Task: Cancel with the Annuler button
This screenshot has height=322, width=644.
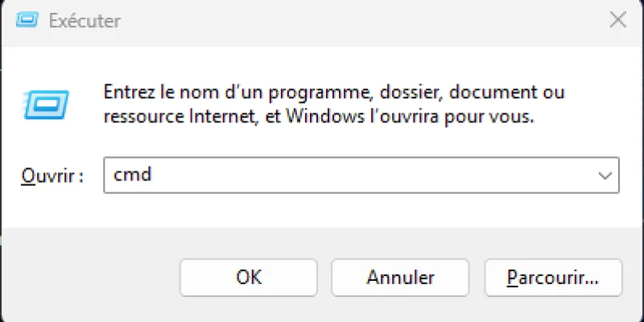Action: 400,278
